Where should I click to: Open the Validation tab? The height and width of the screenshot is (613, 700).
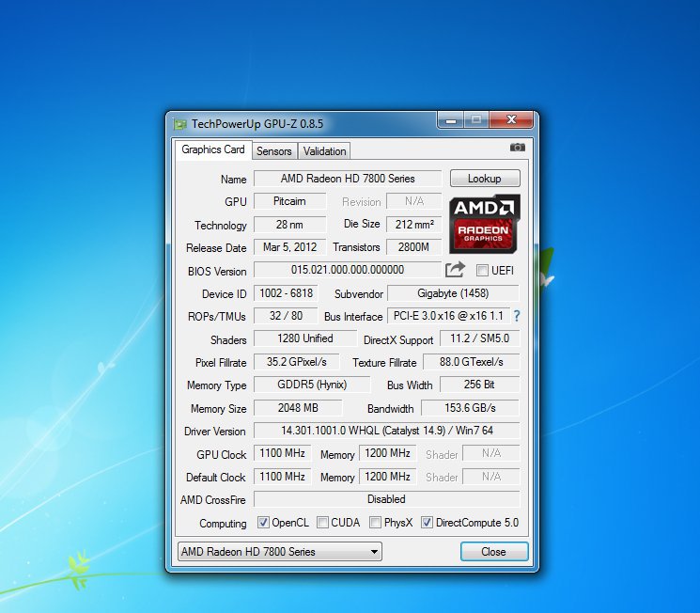point(324,151)
